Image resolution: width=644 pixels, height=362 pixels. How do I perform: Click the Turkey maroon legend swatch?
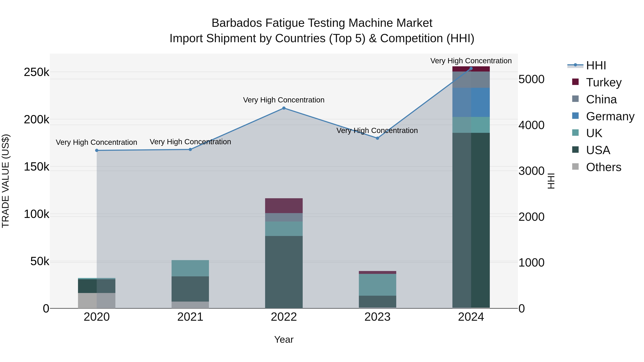click(x=575, y=82)
